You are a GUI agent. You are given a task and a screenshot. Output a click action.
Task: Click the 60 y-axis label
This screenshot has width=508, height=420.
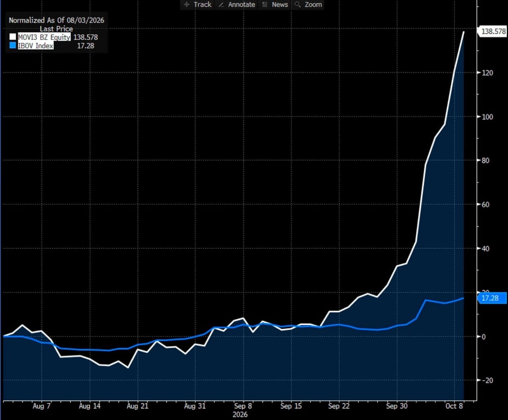[486, 205]
